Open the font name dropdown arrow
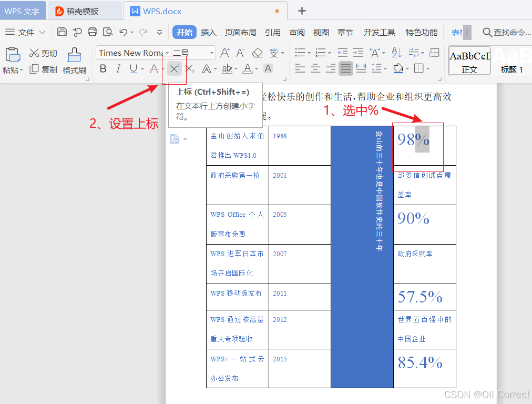The image size is (532, 404). tap(167, 53)
